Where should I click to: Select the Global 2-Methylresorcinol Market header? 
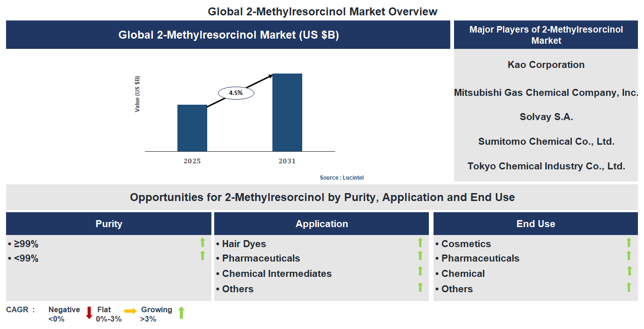tap(228, 34)
